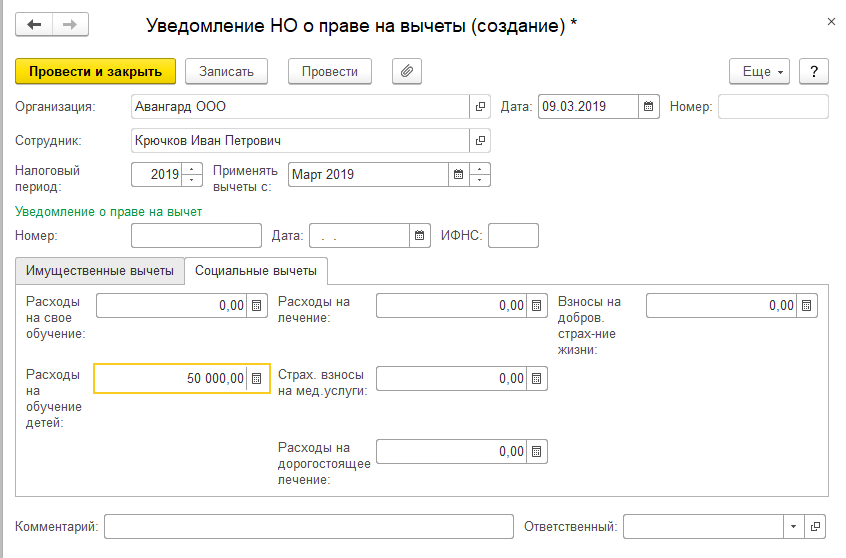Expand the Ответственный dropdown list

coord(793,526)
